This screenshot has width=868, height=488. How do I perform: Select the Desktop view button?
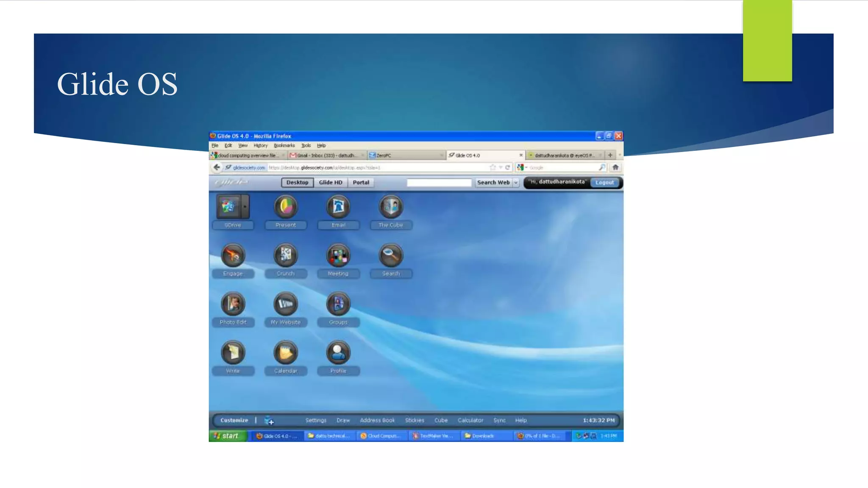297,183
